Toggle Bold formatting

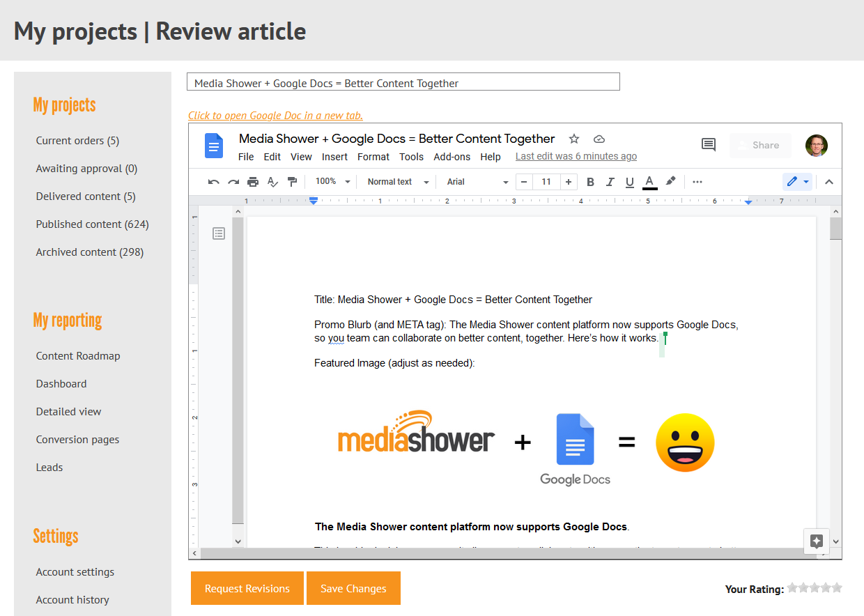(590, 182)
